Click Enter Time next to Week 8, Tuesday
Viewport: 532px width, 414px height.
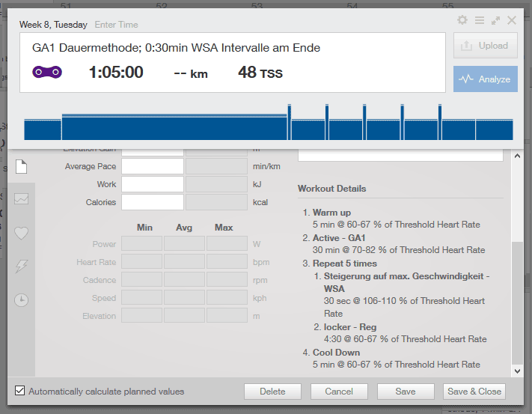pyautogui.click(x=117, y=25)
